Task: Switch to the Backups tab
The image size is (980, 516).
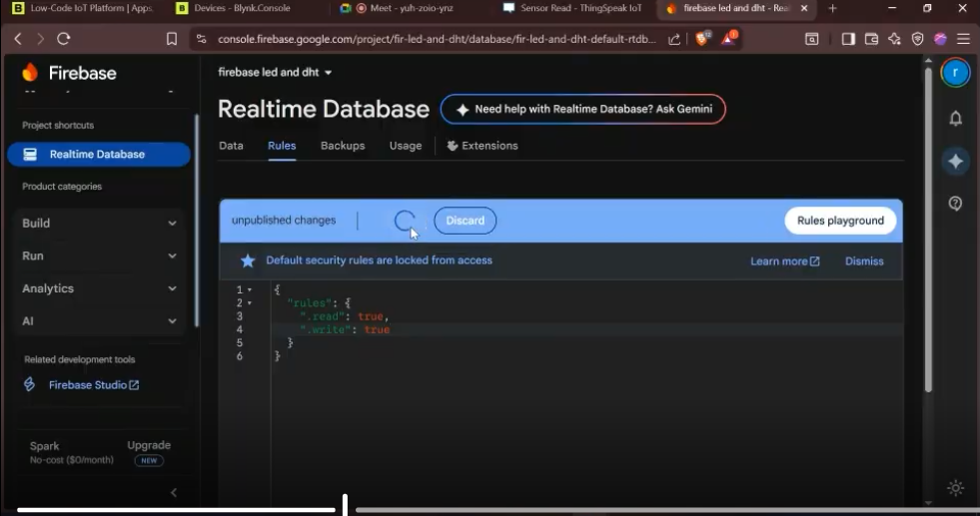Action: click(x=343, y=146)
